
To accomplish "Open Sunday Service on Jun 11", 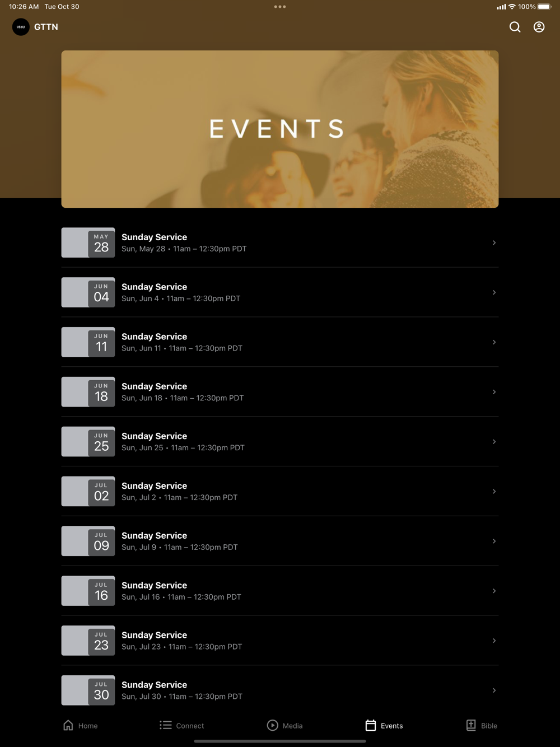I will [x=280, y=342].
